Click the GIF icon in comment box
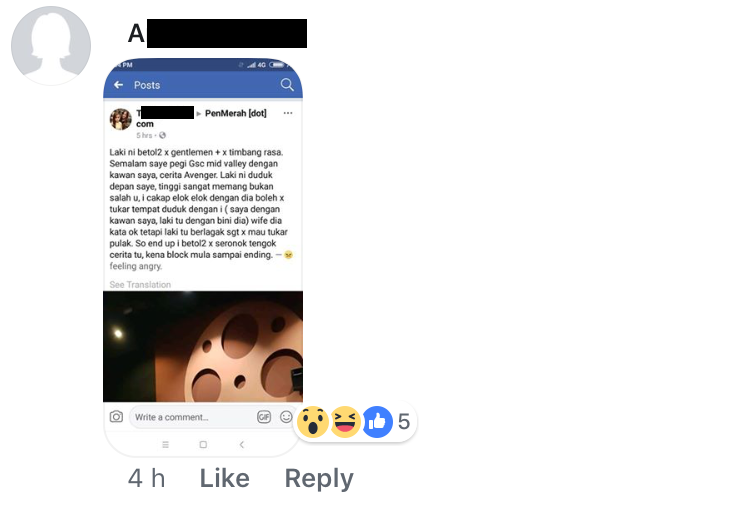Screen dimensions: 737x508 click(264, 417)
